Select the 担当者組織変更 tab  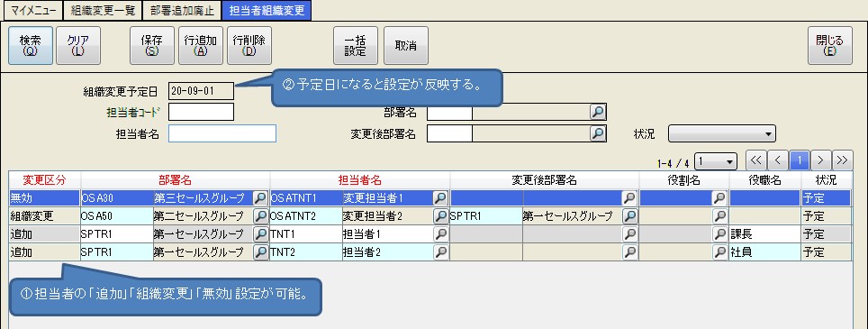click(267, 11)
